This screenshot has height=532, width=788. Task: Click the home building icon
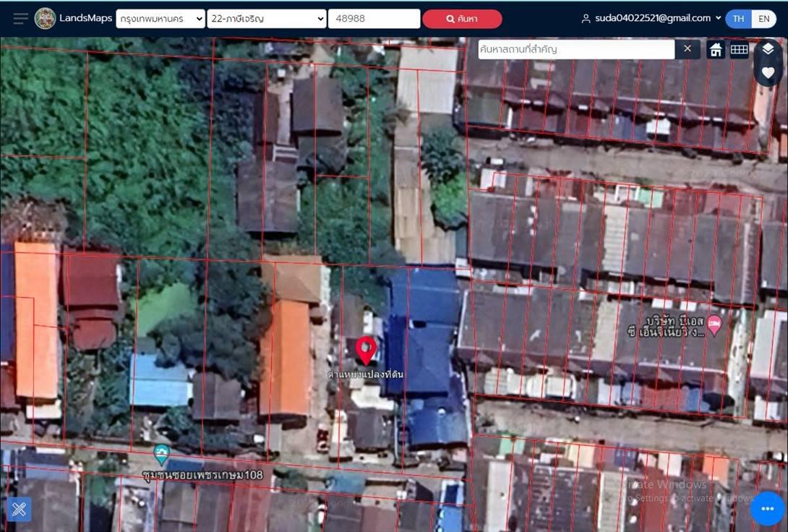(x=716, y=49)
